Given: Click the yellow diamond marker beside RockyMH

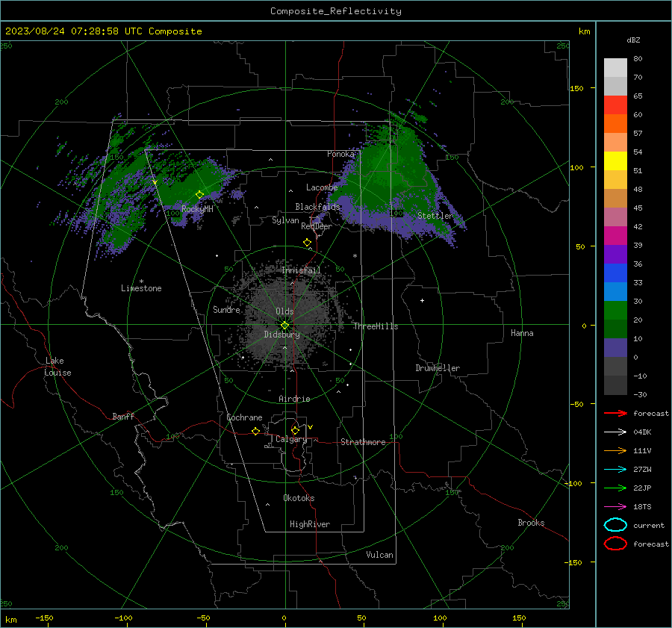Looking at the screenshot, I should coord(199,195).
